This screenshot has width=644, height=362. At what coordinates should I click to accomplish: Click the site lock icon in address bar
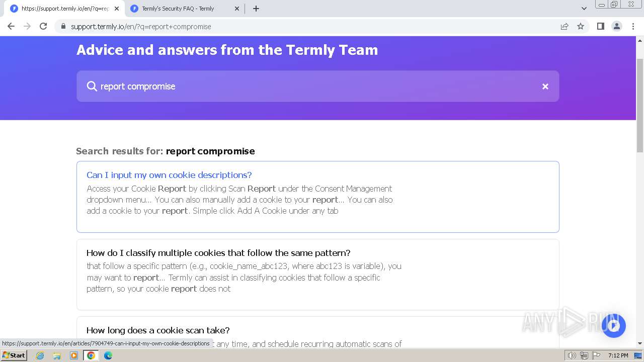pos(63,26)
